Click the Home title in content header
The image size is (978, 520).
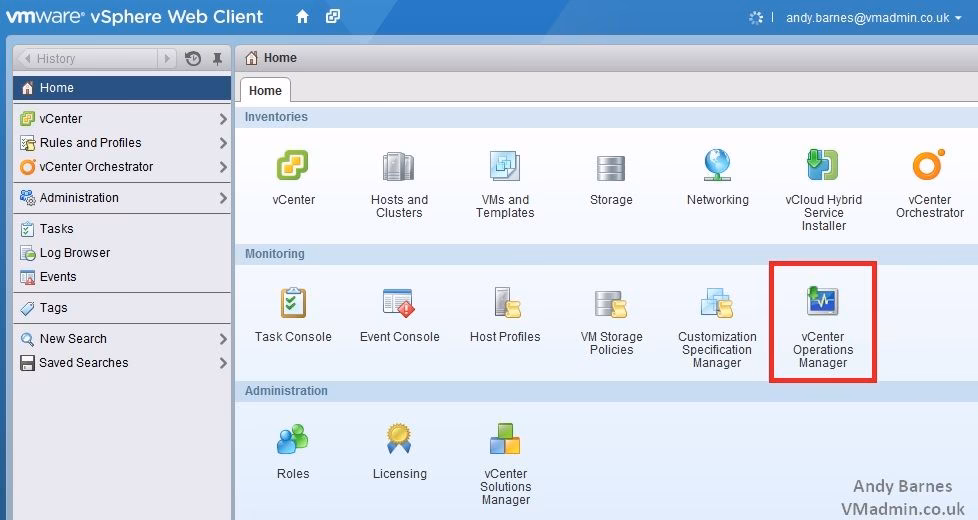coord(280,58)
